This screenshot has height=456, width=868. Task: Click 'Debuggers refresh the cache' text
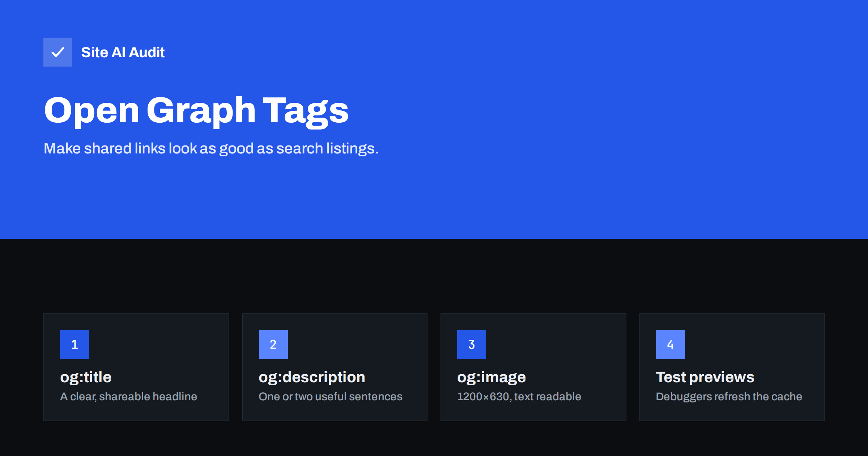point(729,397)
